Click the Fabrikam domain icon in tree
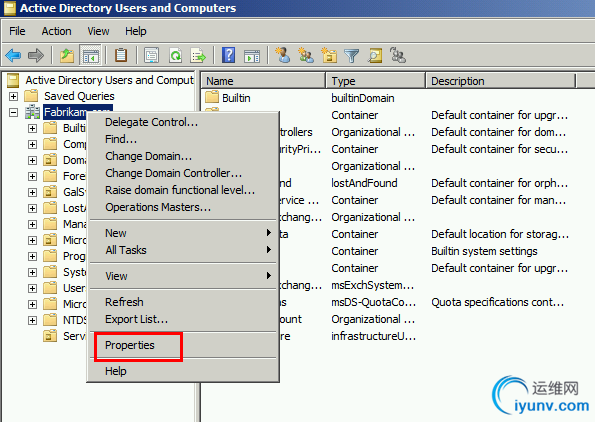 click(33, 112)
